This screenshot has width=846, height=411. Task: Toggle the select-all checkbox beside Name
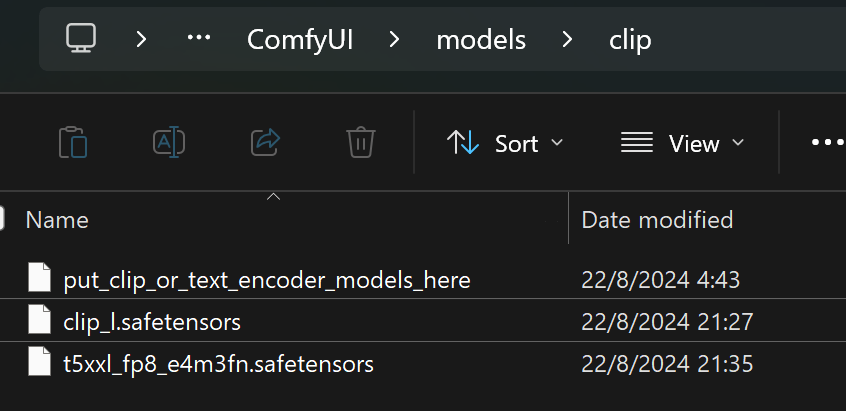(2, 218)
